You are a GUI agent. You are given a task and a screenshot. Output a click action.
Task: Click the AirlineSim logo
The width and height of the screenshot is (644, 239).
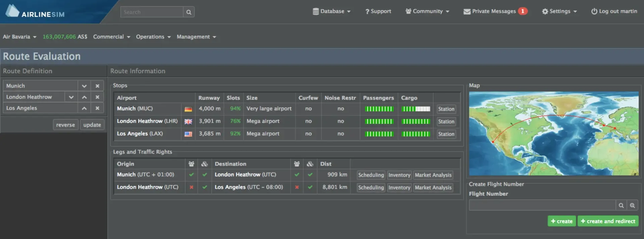tap(35, 11)
